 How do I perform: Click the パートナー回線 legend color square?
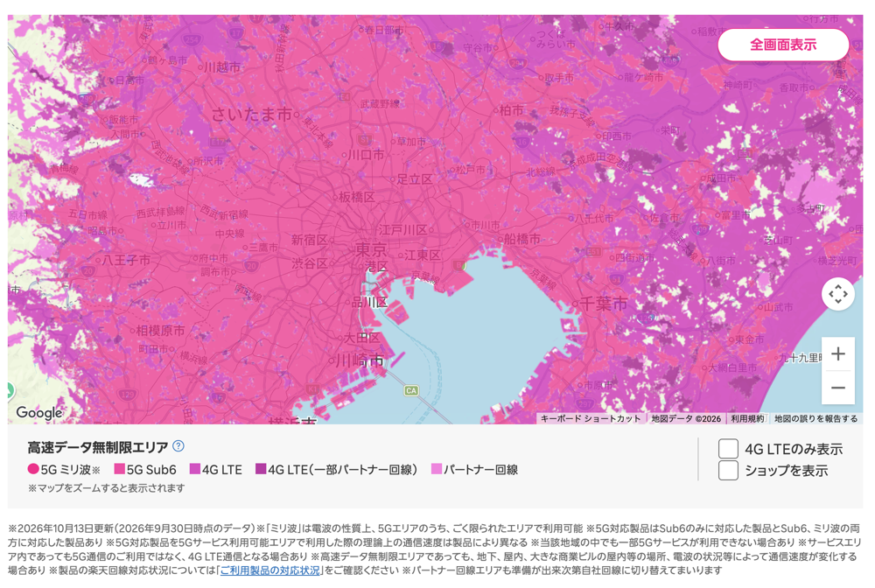[x=437, y=469]
